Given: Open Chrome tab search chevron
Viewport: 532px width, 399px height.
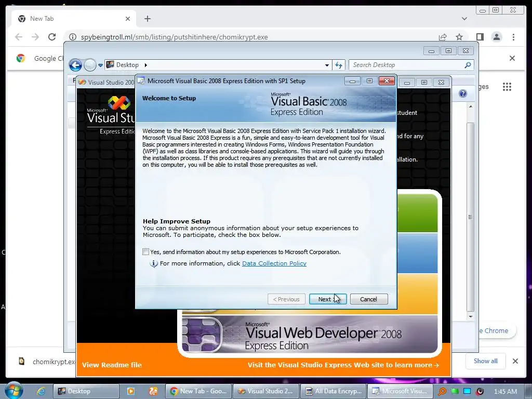Looking at the screenshot, I should [x=464, y=19].
